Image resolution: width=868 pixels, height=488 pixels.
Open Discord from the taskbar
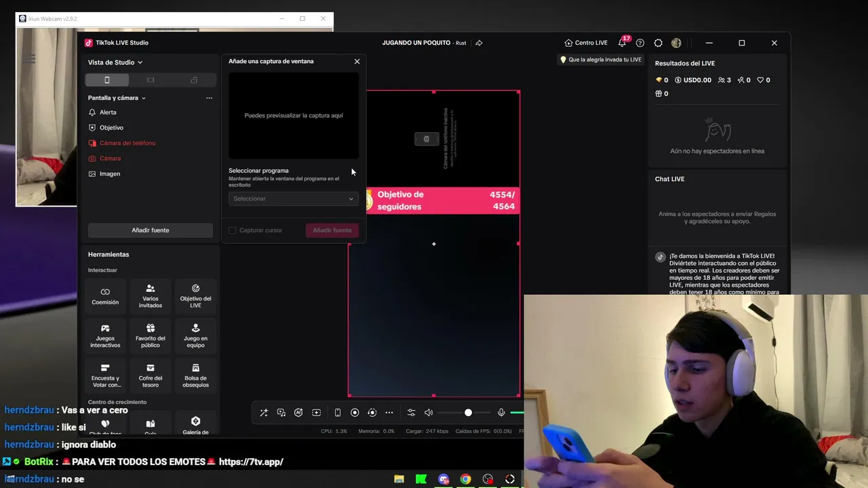click(443, 479)
